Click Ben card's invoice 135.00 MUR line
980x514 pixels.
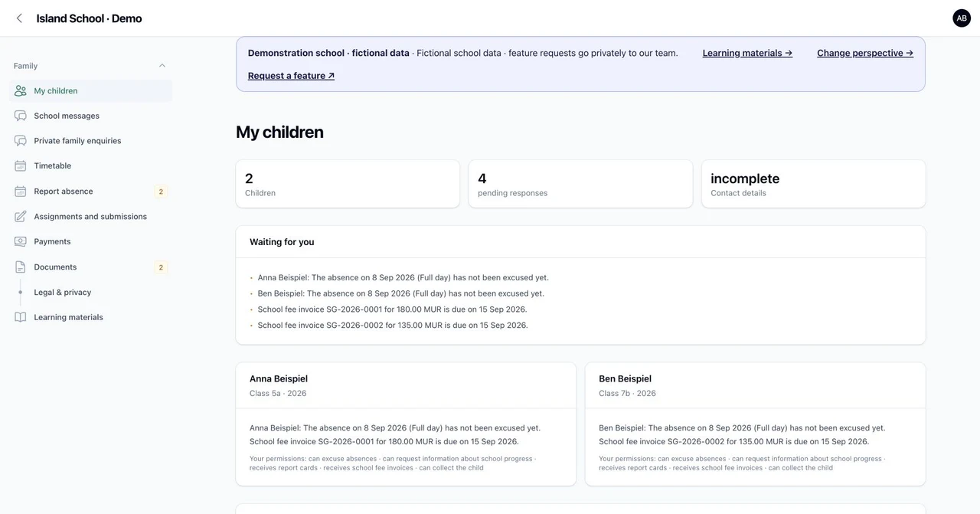click(733, 442)
